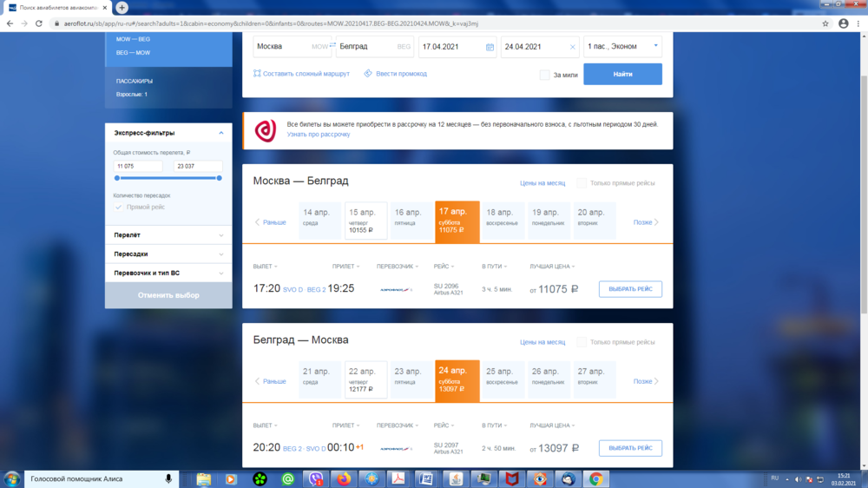Show earlier dates for Москва — Белград
The height and width of the screenshot is (488, 868).
pyautogui.click(x=270, y=222)
